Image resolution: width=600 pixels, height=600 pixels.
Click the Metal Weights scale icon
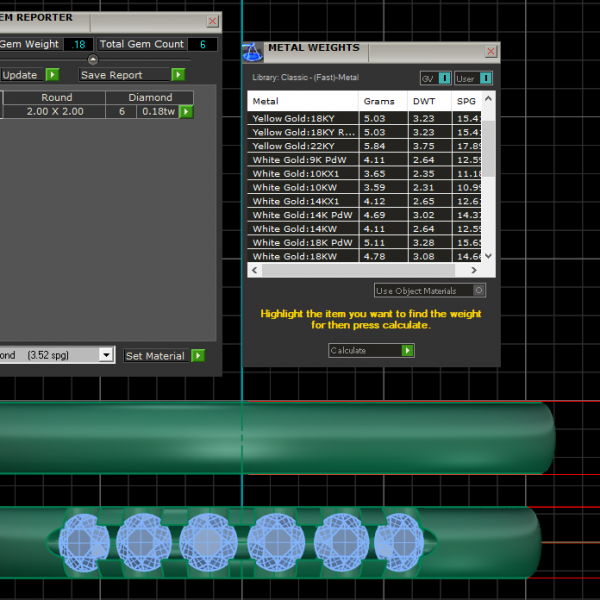point(252,49)
